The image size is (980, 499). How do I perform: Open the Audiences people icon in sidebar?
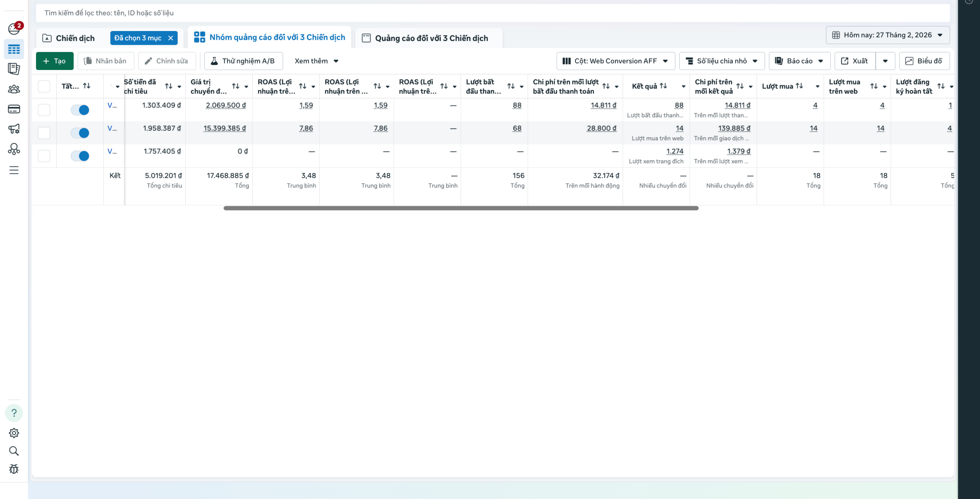click(14, 89)
